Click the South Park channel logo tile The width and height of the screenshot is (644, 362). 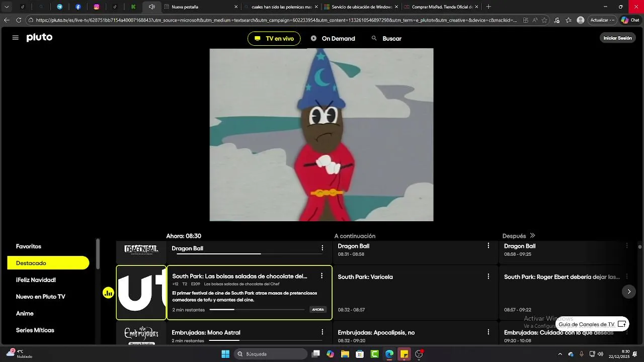pos(141,293)
